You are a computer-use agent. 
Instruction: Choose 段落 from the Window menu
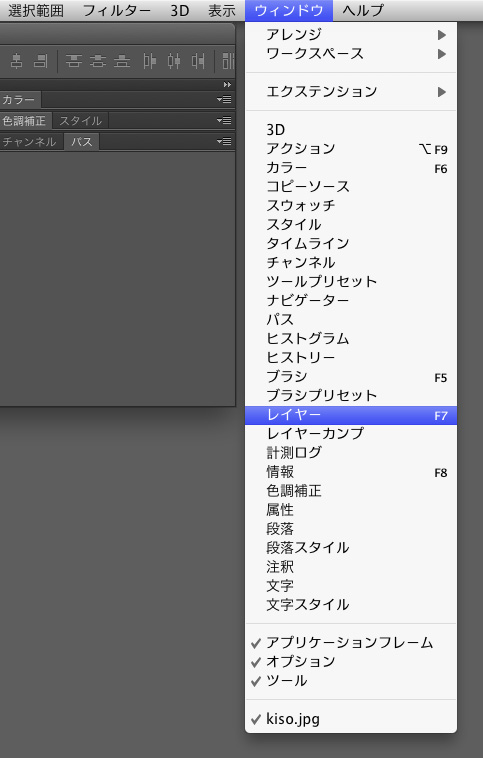(351, 529)
